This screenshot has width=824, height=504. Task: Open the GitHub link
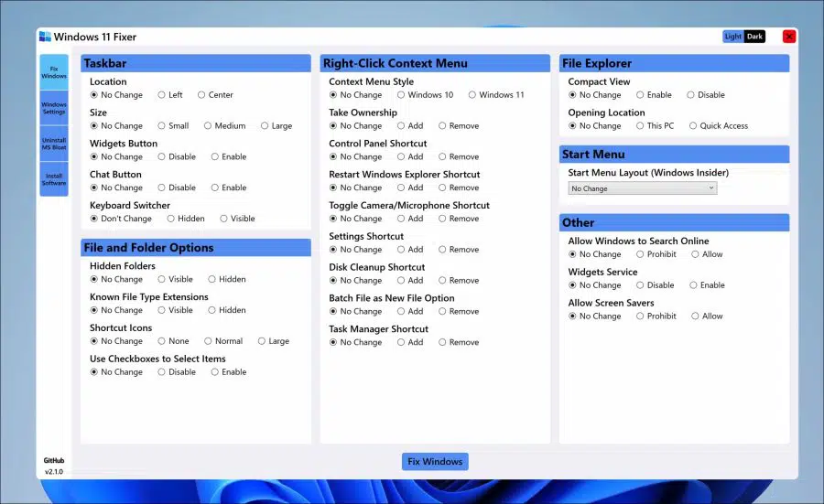pos(54,460)
